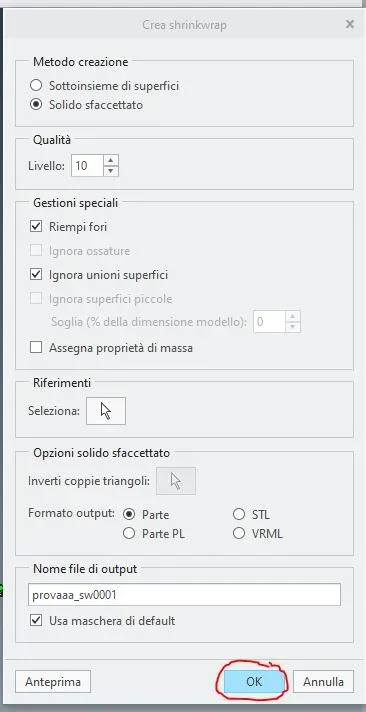The image size is (366, 712).
Task: Enable Assegna proprietà di massa
Action: 36,348
